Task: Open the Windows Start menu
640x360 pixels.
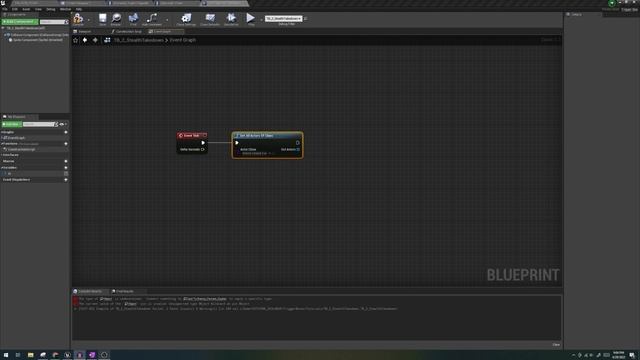Action: 6,355
